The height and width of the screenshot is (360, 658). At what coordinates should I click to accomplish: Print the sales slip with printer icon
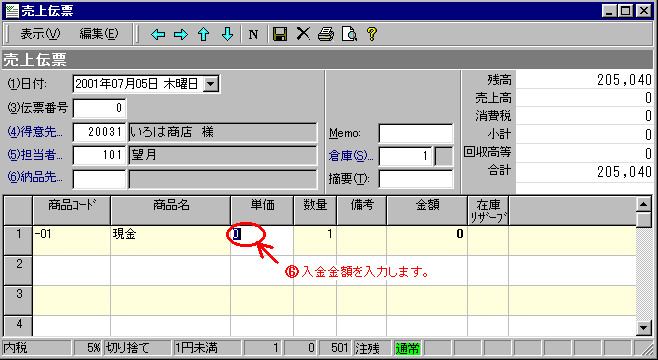pos(326,34)
